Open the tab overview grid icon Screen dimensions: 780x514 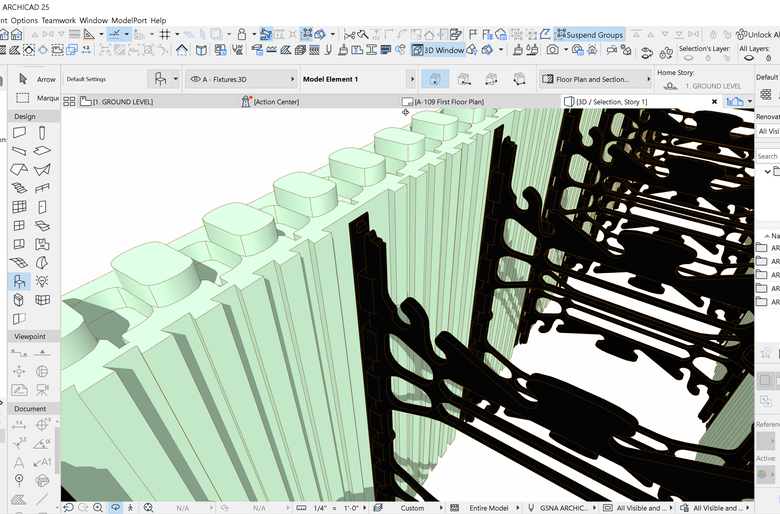tap(69, 101)
